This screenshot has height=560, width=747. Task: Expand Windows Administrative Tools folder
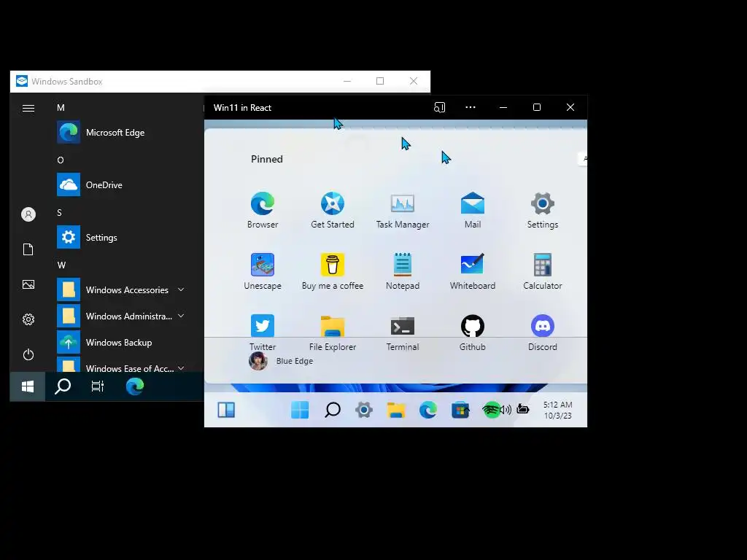(x=120, y=316)
